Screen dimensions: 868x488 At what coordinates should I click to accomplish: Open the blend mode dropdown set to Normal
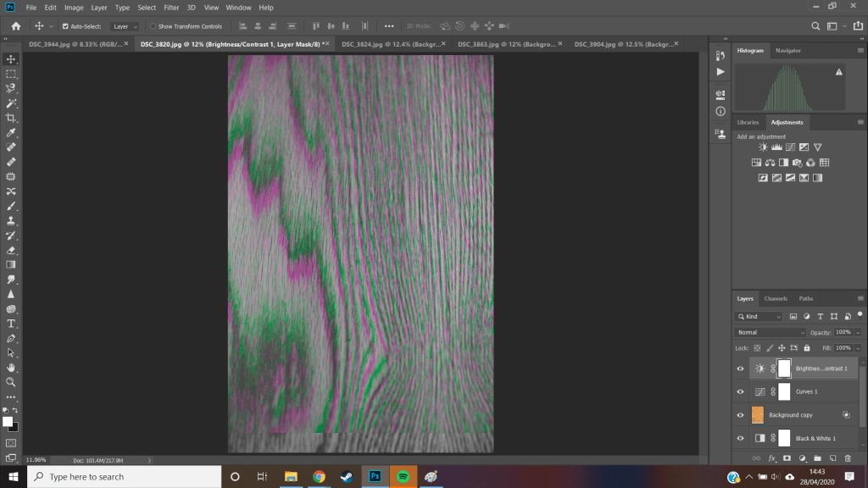770,332
